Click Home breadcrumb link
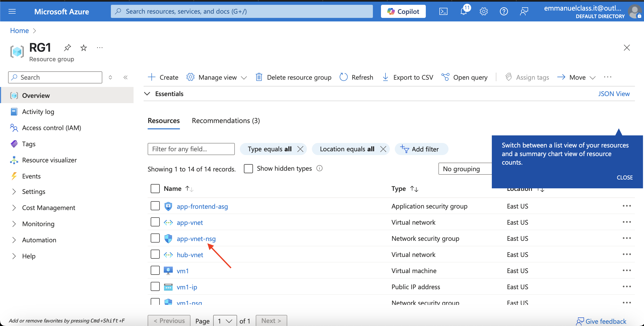The width and height of the screenshot is (644, 326). click(x=19, y=31)
